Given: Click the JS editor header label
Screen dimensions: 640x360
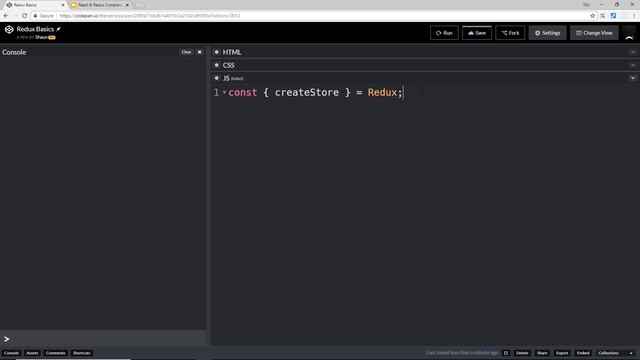Looking at the screenshot, I should pos(226,78).
